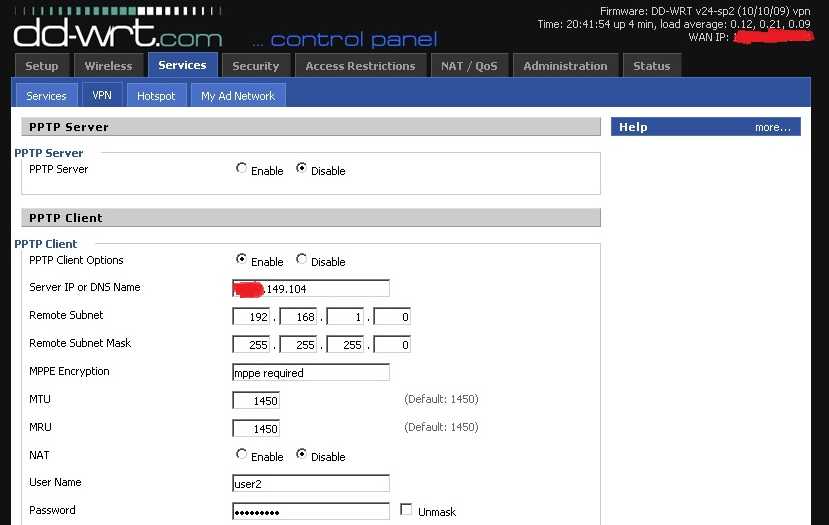The width and height of the screenshot is (829, 525).
Task: Switch to the Services sub-tab
Action: 46,96
